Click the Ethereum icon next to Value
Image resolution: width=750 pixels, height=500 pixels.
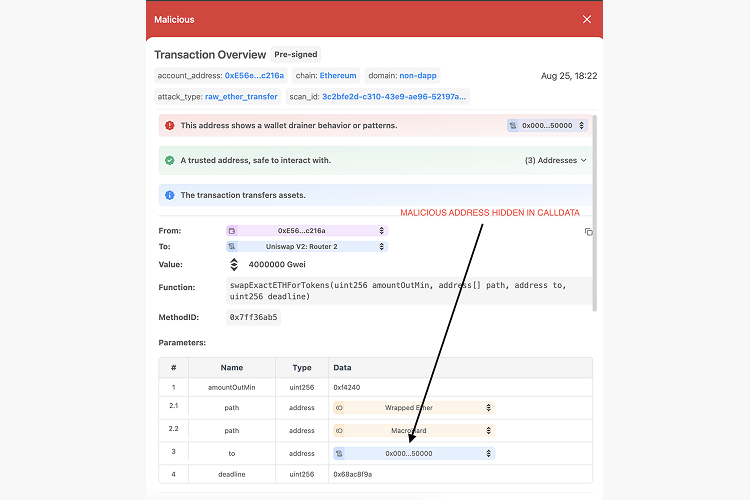[234, 265]
